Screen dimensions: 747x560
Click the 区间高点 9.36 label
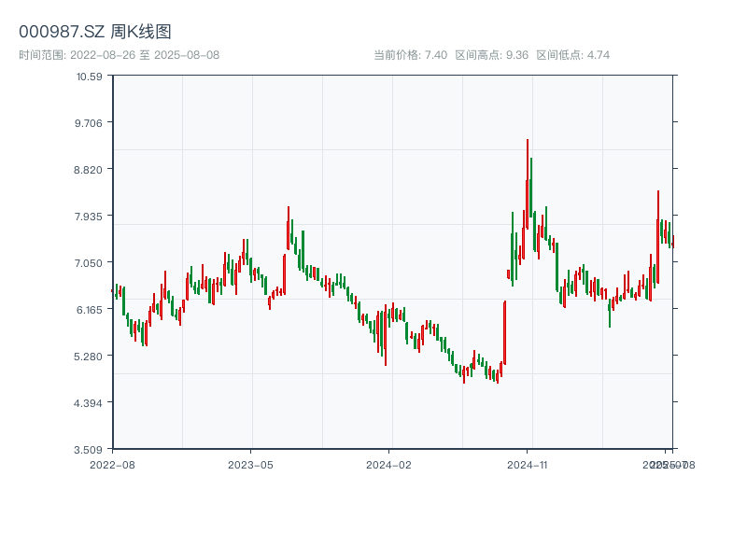(x=492, y=55)
